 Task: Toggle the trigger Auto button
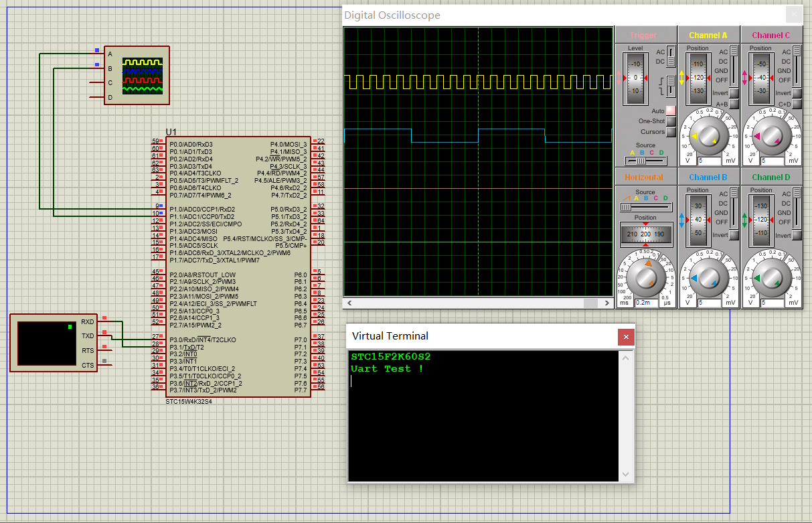[671, 110]
